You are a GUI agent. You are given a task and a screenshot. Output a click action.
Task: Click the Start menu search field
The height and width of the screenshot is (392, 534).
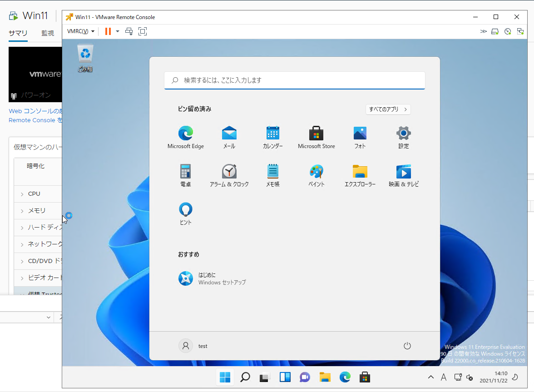[x=295, y=80]
